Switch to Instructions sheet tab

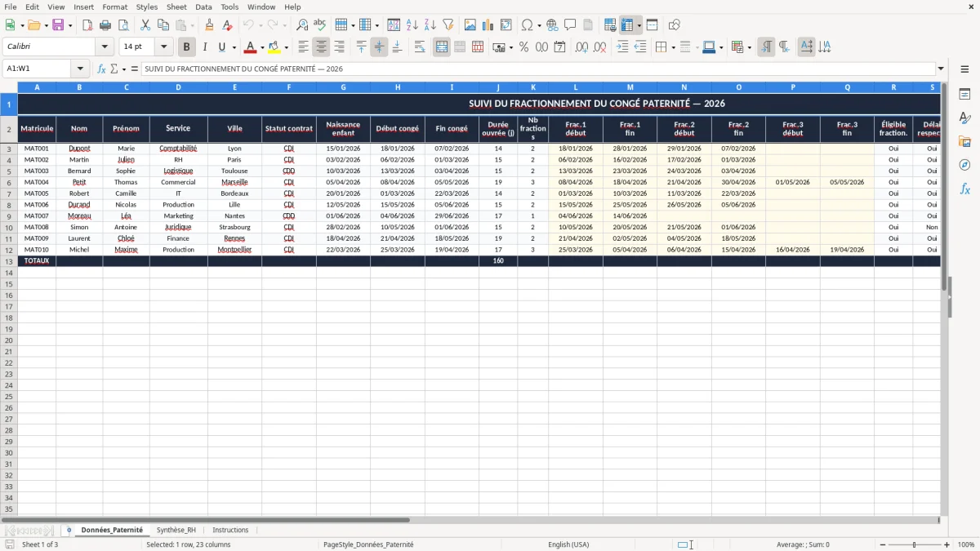[x=230, y=530]
